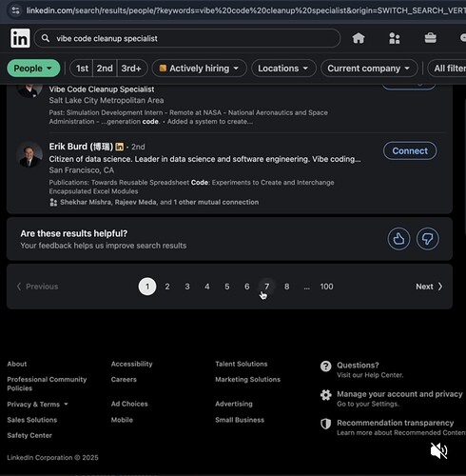The height and width of the screenshot is (476, 466).
Task: Click the search magnifier icon
Action: click(x=46, y=38)
